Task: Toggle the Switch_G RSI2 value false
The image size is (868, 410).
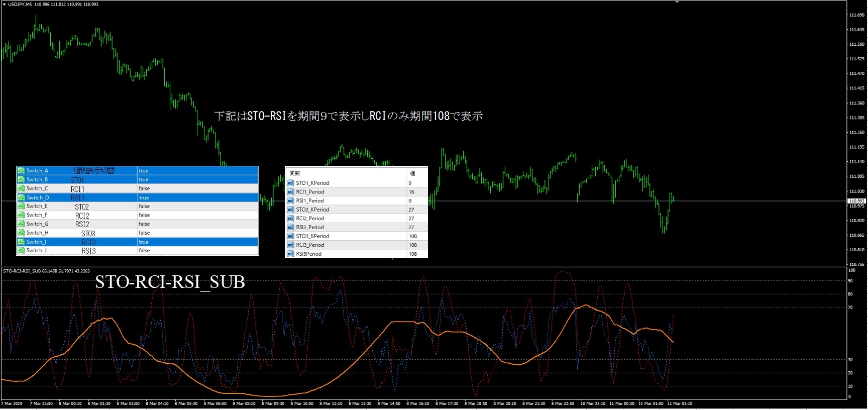Action: (144, 224)
